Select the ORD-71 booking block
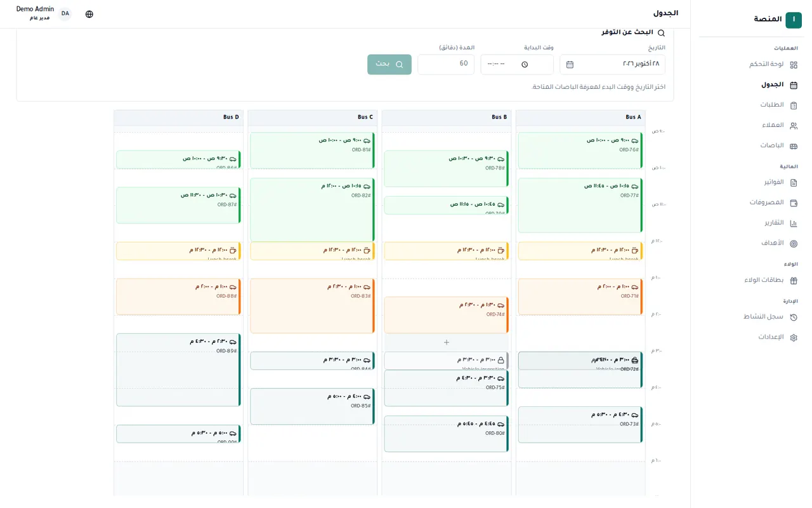Screen dimensions: 812x508 coord(580,297)
